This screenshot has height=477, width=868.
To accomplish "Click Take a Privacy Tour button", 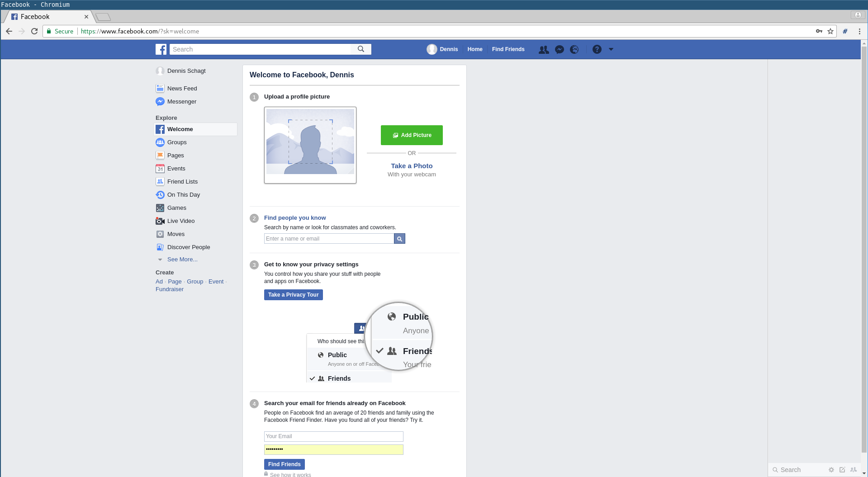I will point(294,295).
